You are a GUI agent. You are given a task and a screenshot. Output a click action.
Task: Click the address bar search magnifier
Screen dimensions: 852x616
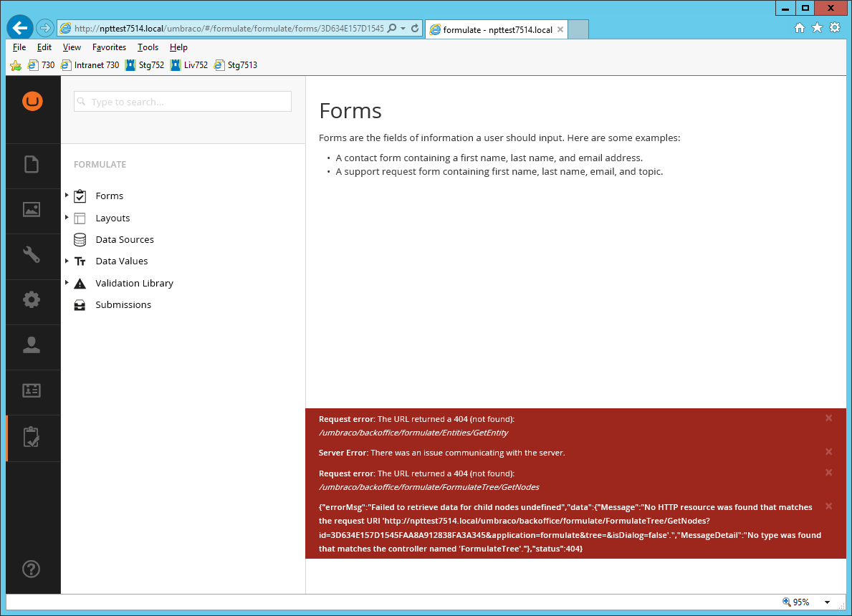tap(392, 28)
